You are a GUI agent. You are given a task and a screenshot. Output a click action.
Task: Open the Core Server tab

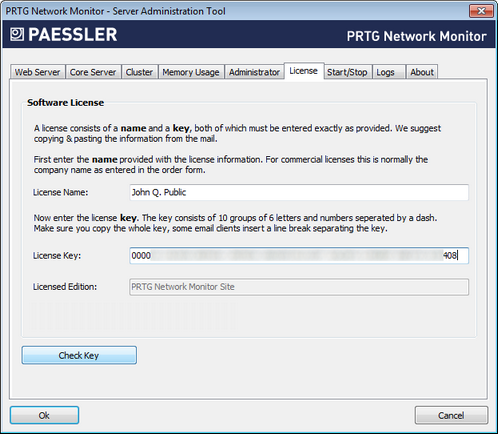click(x=93, y=72)
